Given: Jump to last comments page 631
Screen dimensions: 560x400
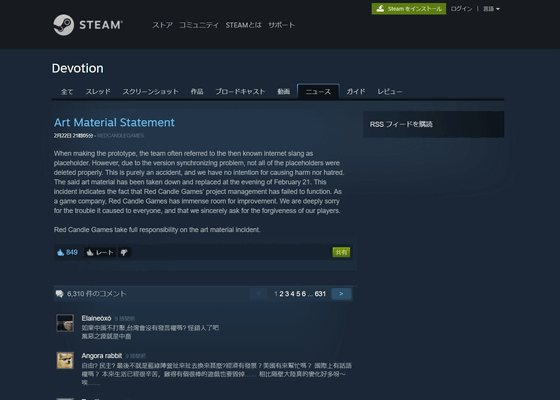Looking at the screenshot, I should [x=320, y=294].
